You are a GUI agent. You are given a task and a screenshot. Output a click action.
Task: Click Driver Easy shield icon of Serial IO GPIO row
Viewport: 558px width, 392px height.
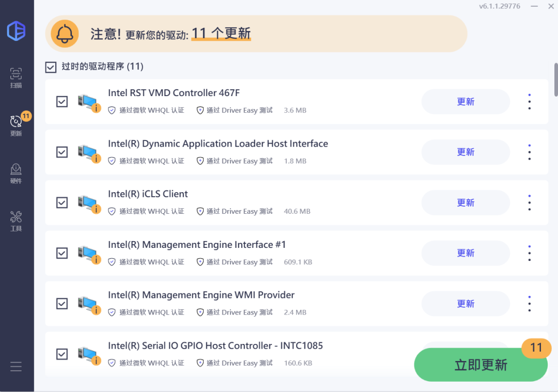200,363
